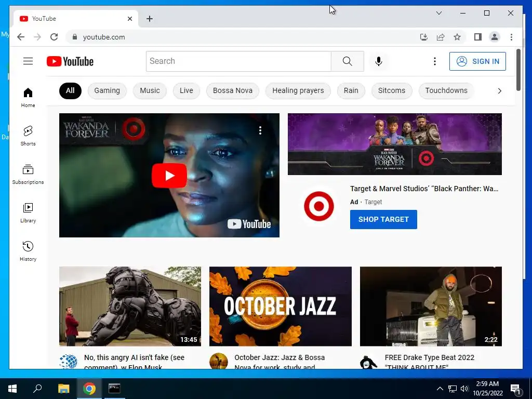Select the Touchdowns filter chip
Screen dimensions: 532x399
(446, 90)
